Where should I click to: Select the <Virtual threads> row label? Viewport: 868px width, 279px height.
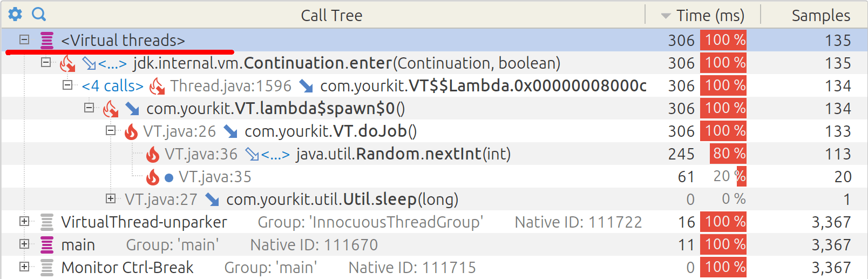[x=123, y=40]
